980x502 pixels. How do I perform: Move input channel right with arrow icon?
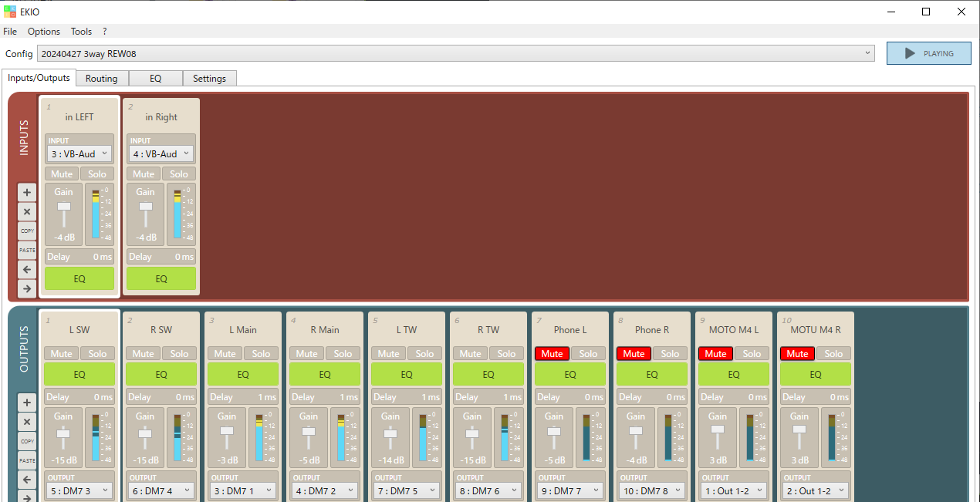click(x=27, y=289)
